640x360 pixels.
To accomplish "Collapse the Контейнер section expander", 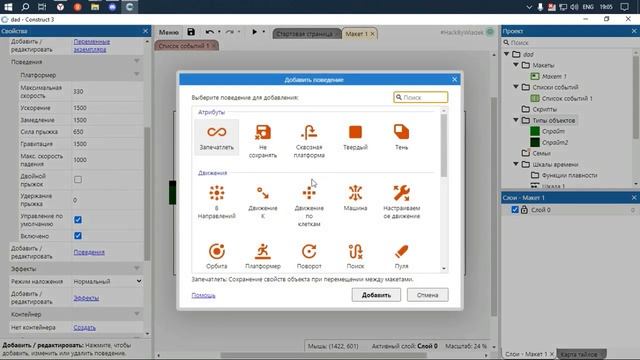I will tap(137, 314).
